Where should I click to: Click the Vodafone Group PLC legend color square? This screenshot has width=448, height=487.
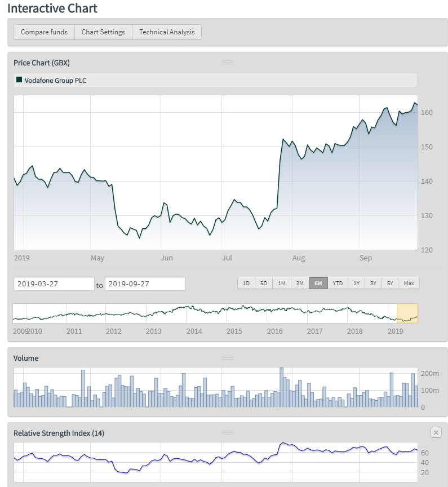[19, 81]
